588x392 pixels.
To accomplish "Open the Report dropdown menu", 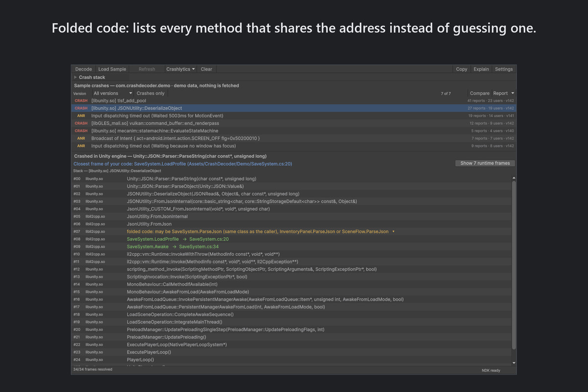I will click(504, 93).
